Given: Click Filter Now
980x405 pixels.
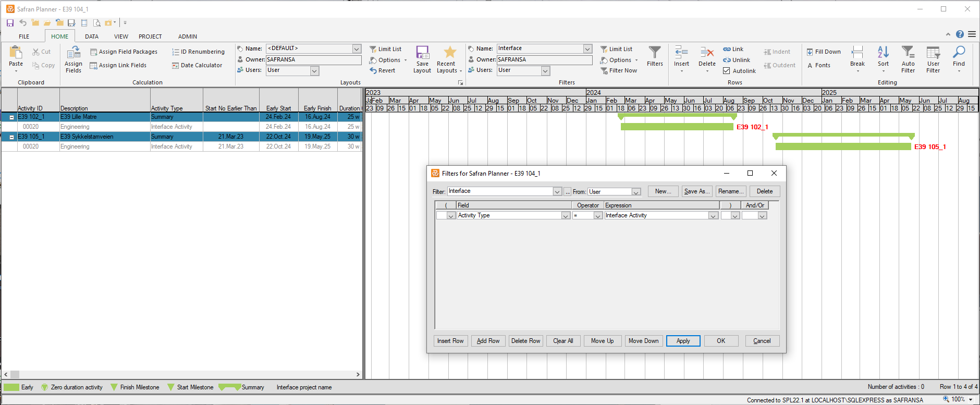Looking at the screenshot, I should (x=619, y=70).
